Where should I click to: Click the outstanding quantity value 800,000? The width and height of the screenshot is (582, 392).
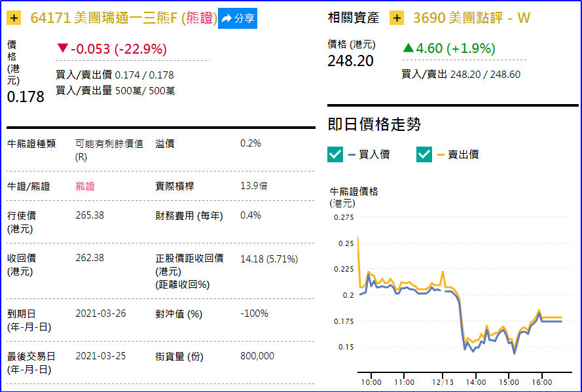257,356
